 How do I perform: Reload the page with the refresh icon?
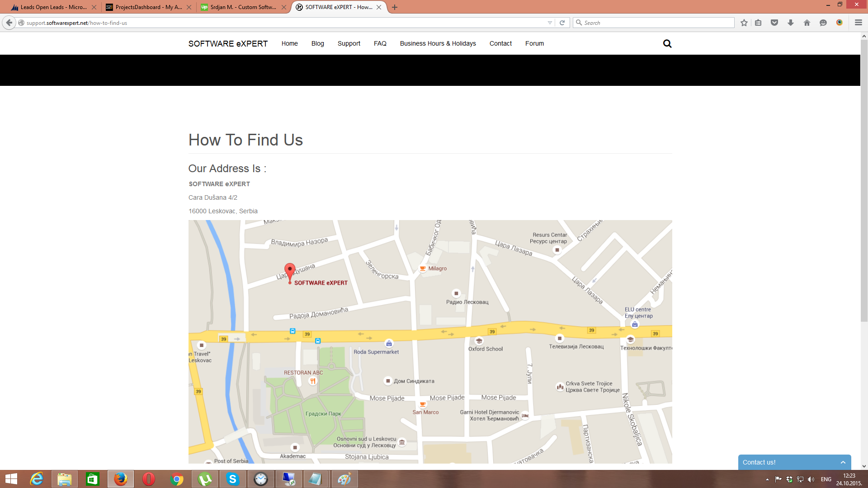[562, 23]
